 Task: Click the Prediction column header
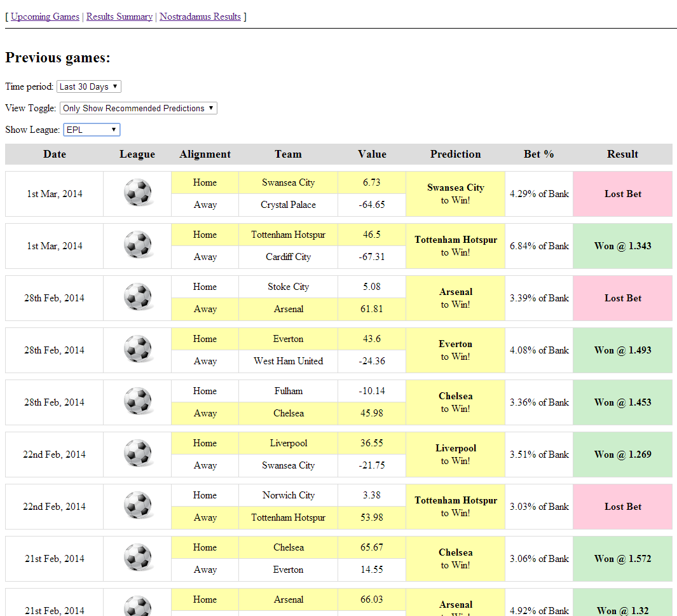point(456,154)
